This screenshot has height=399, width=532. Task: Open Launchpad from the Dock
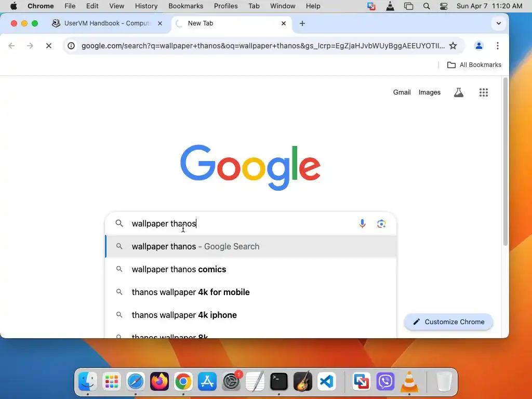[x=111, y=381]
